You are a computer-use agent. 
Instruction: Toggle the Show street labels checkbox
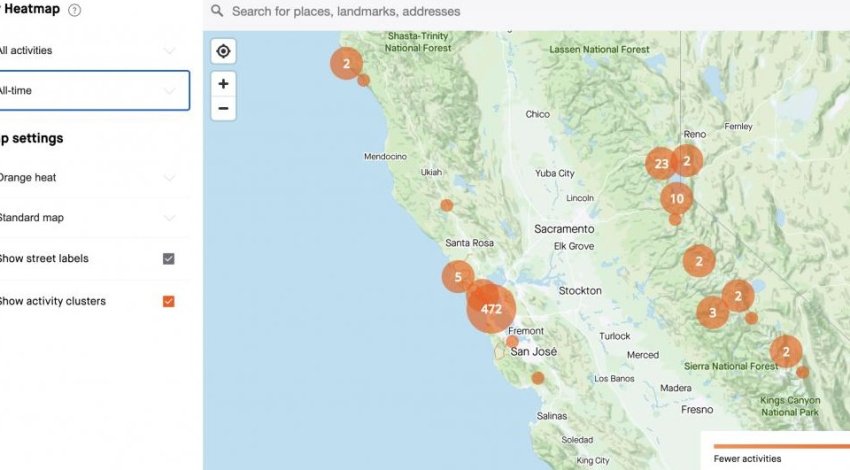pyautogui.click(x=168, y=259)
